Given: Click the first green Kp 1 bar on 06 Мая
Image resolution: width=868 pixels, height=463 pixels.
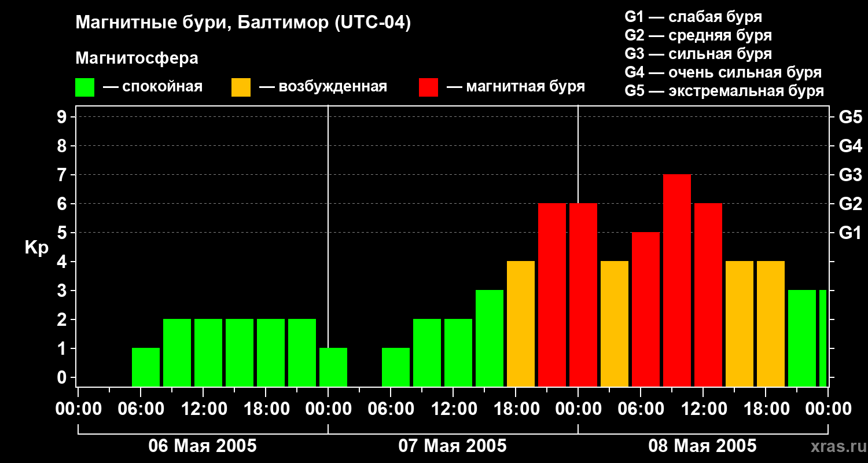Looking at the screenshot, I should tap(146, 367).
